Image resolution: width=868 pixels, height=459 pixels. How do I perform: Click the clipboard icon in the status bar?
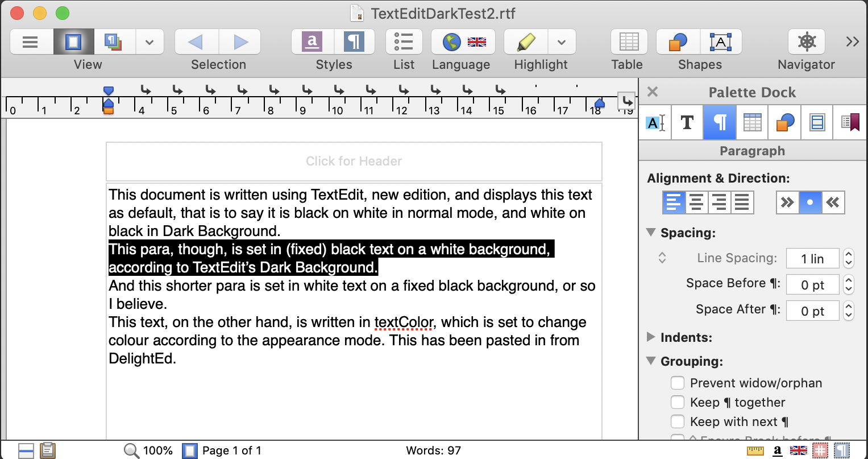click(x=48, y=450)
